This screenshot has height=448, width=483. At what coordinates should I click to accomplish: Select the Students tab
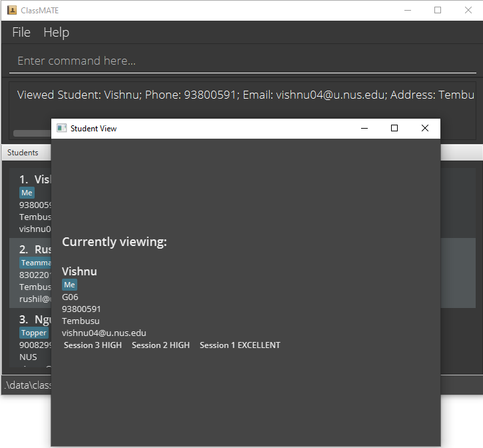point(23,153)
